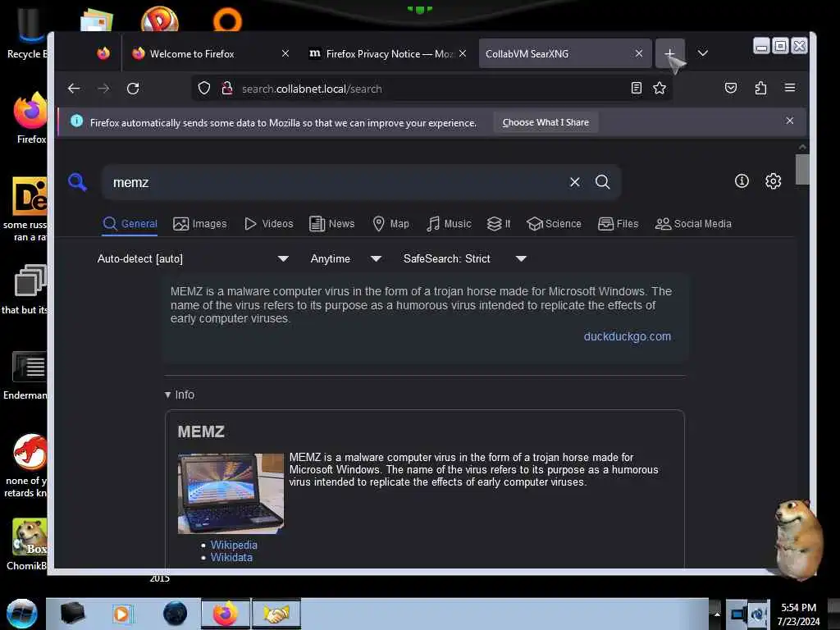Click the browser address bar URL
This screenshot has height=630, width=840.
coord(312,89)
